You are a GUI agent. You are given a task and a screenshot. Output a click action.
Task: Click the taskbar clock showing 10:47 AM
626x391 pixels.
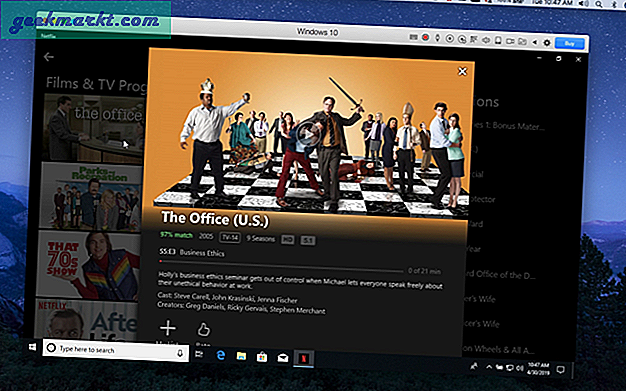pos(538,369)
